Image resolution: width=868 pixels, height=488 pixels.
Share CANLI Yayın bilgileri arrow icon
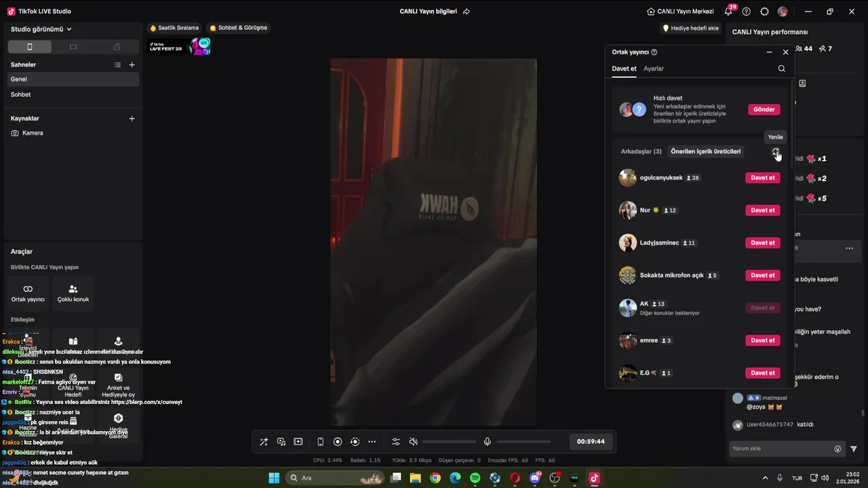pos(467,12)
